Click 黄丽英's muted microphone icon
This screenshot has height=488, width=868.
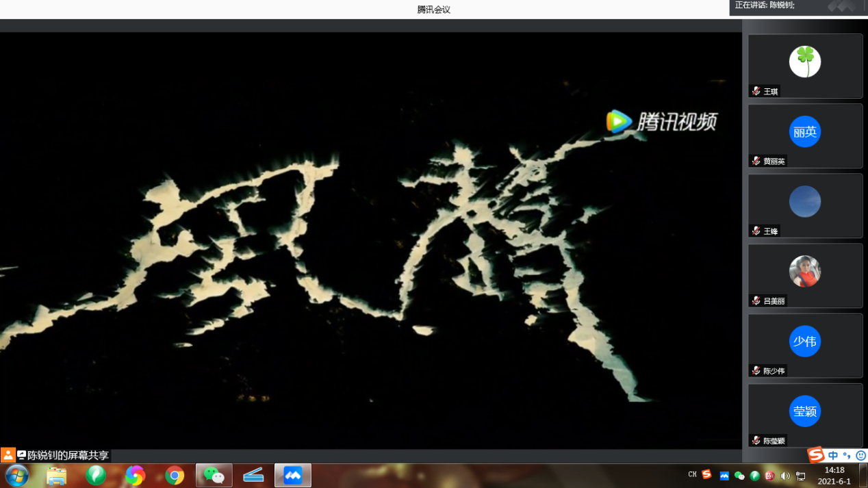click(x=756, y=161)
